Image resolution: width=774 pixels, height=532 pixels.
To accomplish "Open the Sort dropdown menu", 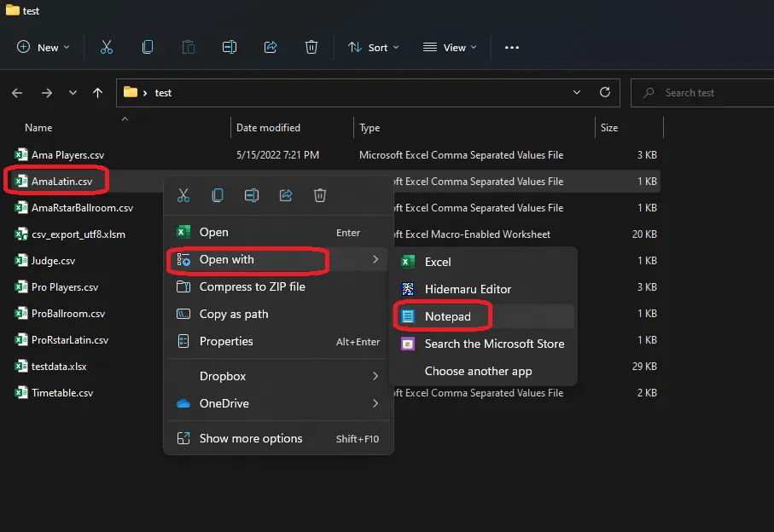I will 373,48.
